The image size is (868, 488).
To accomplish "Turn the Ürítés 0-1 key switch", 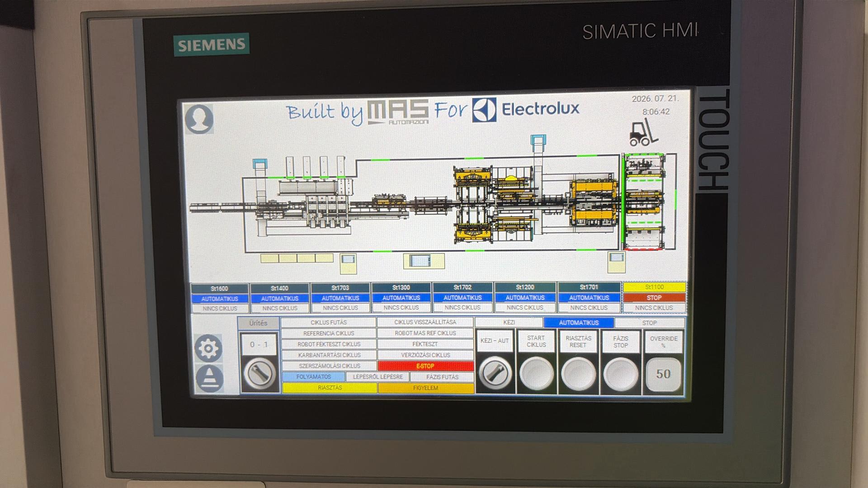I will coord(259,374).
